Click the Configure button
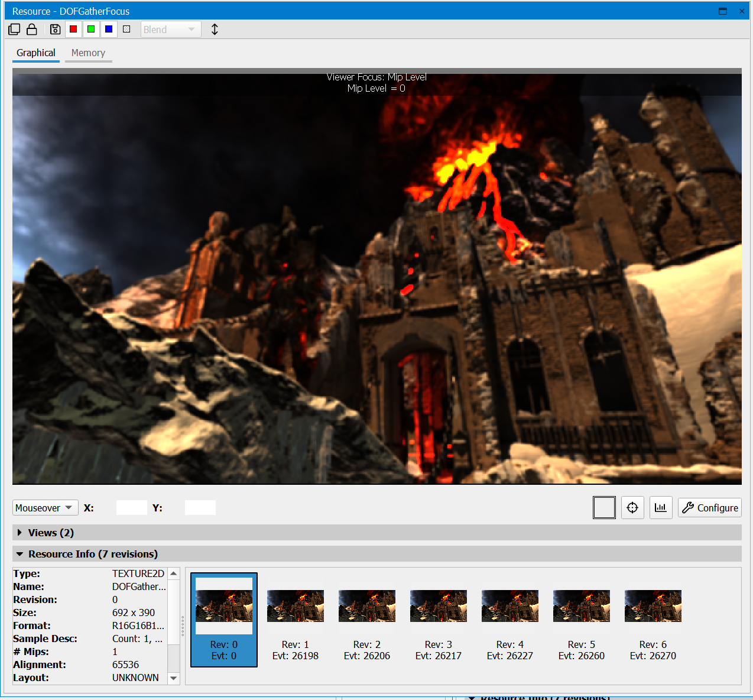 click(709, 507)
